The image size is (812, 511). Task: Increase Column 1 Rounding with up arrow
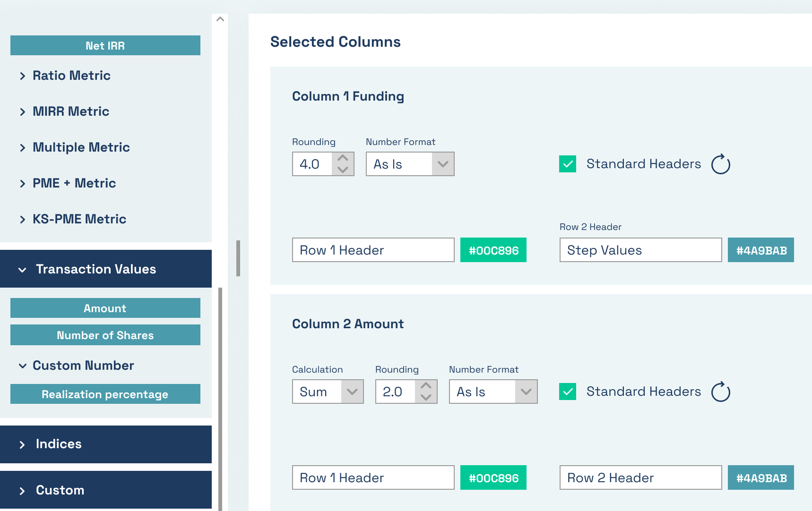343,158
